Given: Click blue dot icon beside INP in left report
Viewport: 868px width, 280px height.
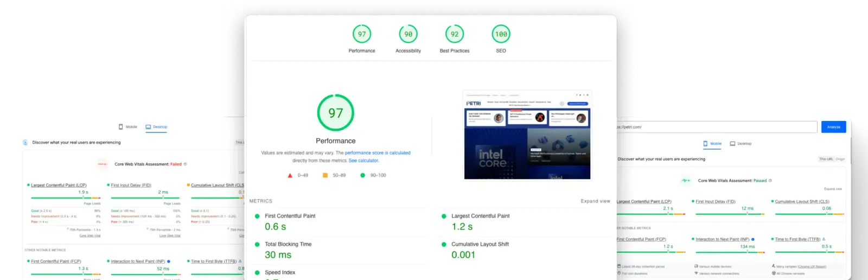Looking at the screenshot, I should coord(169,262).
